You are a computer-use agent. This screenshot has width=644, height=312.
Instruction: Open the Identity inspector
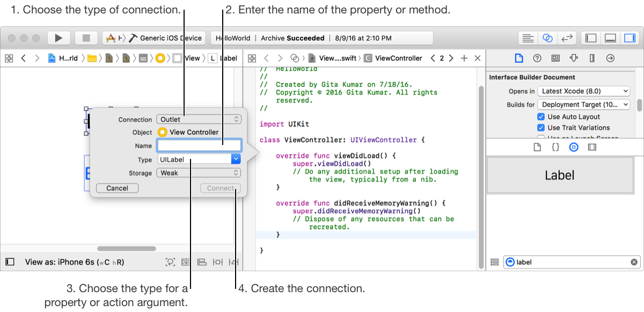coord(555,58)
